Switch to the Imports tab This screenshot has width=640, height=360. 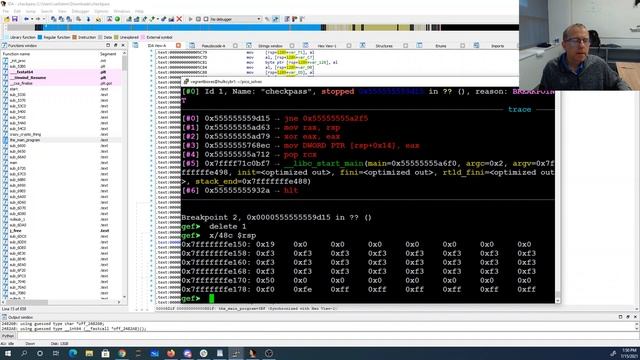(x=497, y=46)
